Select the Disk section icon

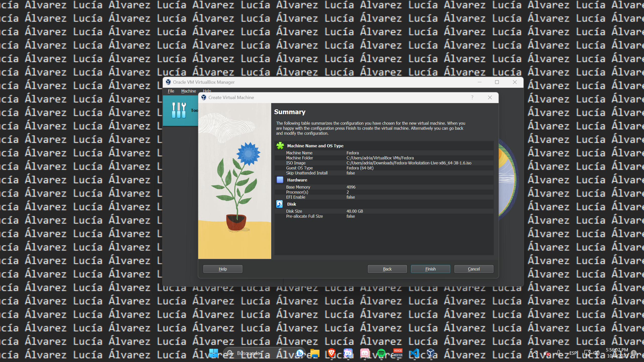click(x=279, y=204)
